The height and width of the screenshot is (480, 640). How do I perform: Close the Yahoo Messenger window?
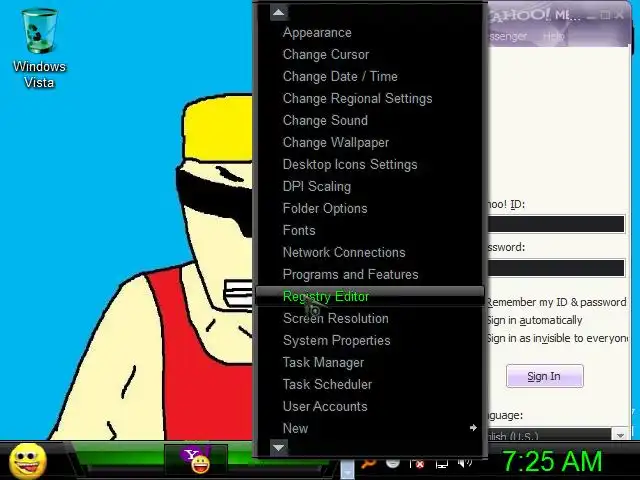point(620,15)
